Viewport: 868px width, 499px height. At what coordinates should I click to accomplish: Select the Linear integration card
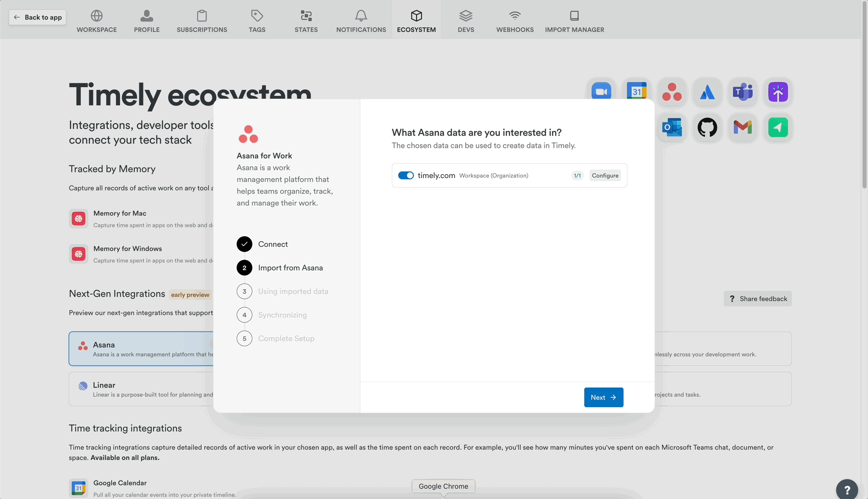point(141,389)
